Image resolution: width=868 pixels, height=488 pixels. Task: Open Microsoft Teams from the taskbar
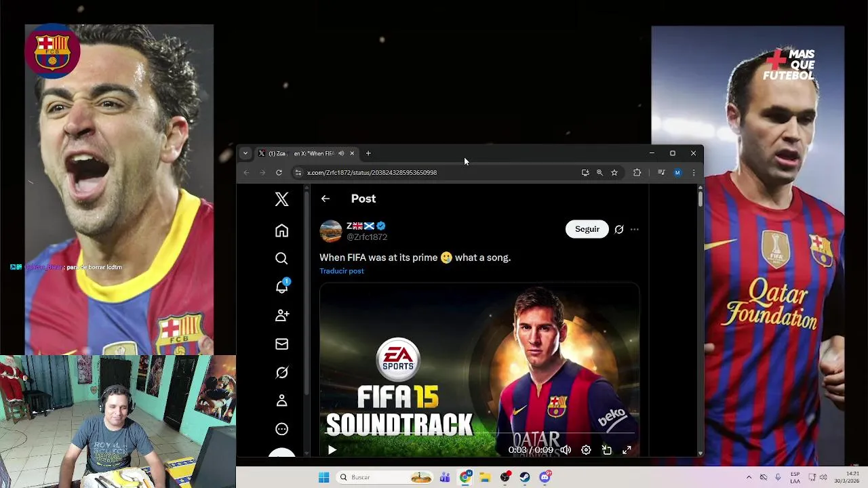pos(445,477)
